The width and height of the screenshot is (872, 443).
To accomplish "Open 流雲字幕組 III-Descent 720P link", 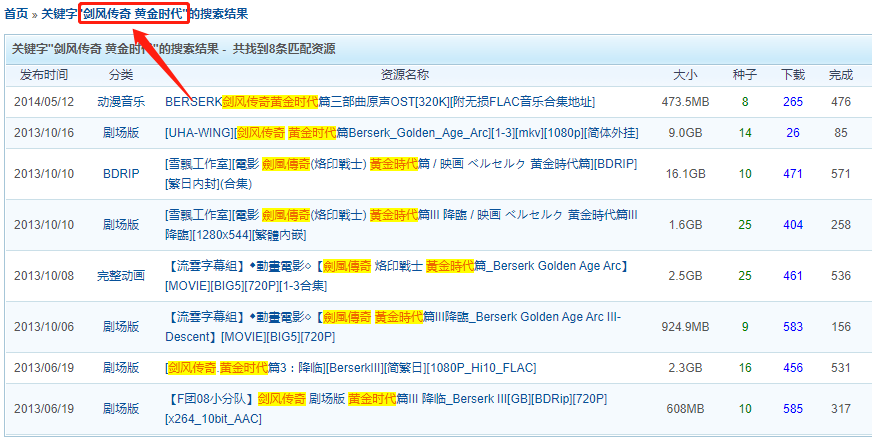I will click(393, 327).
